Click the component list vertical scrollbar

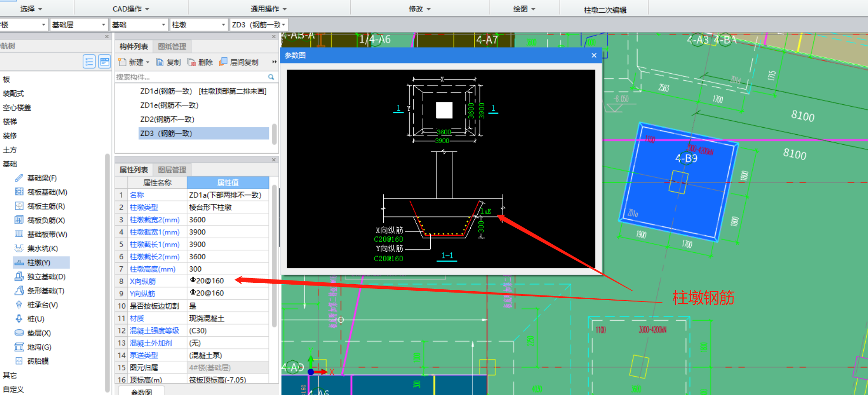tap(274, 134)
